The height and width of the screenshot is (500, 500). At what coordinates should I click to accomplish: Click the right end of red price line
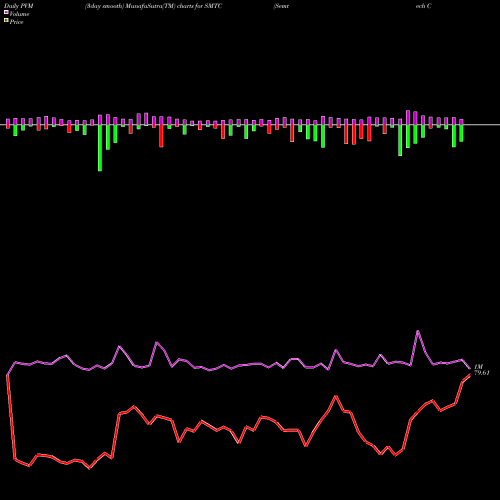(470, 375)
